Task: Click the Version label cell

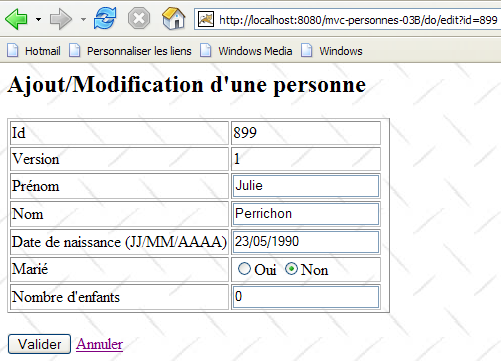Action: 119,159
